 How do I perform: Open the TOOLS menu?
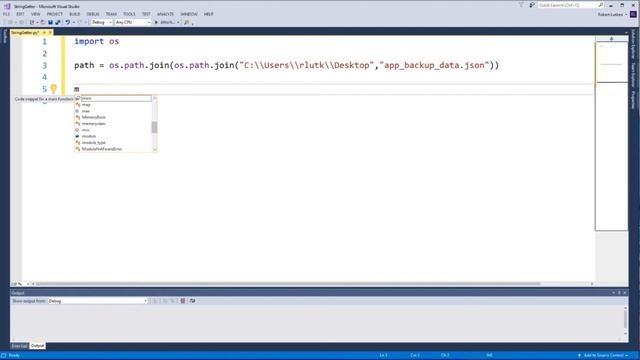click(x=129, y=14)
